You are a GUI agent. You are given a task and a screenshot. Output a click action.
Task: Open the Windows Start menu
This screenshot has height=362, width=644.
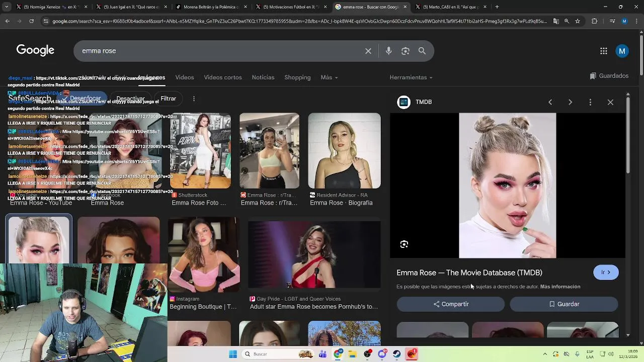[x=233, y=354]
